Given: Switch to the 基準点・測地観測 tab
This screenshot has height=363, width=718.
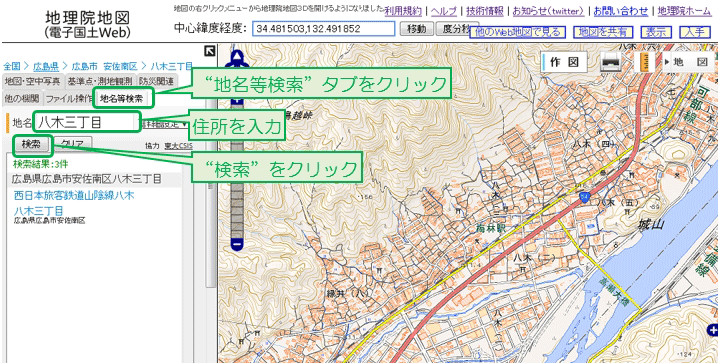Looking at the screenshot, I should tap(100, 81).
